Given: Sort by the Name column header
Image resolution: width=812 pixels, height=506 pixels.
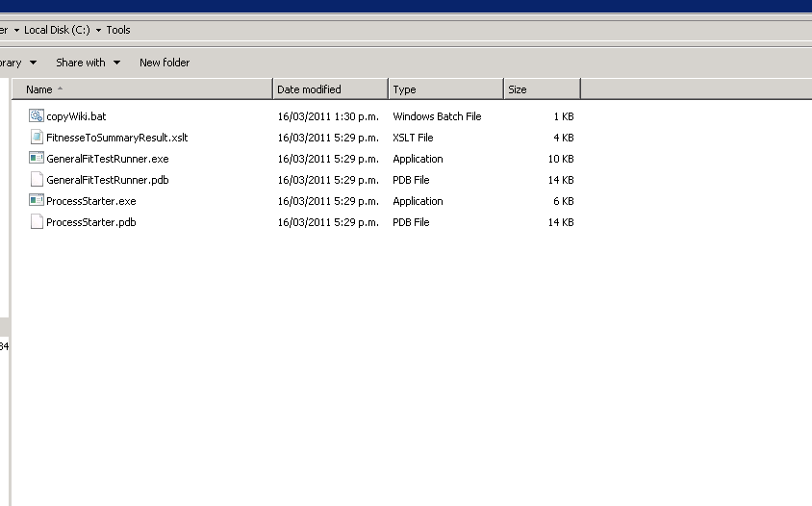Looking at the screenshot, I should 142,89.
